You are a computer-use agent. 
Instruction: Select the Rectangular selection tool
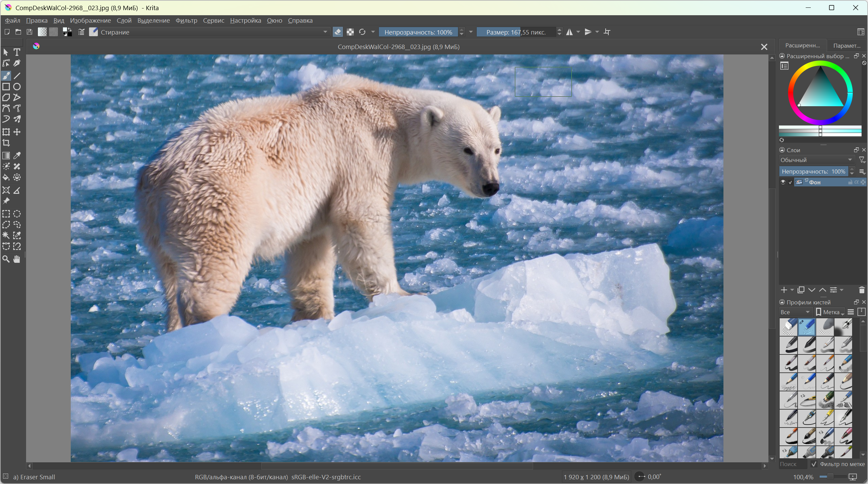6,214
